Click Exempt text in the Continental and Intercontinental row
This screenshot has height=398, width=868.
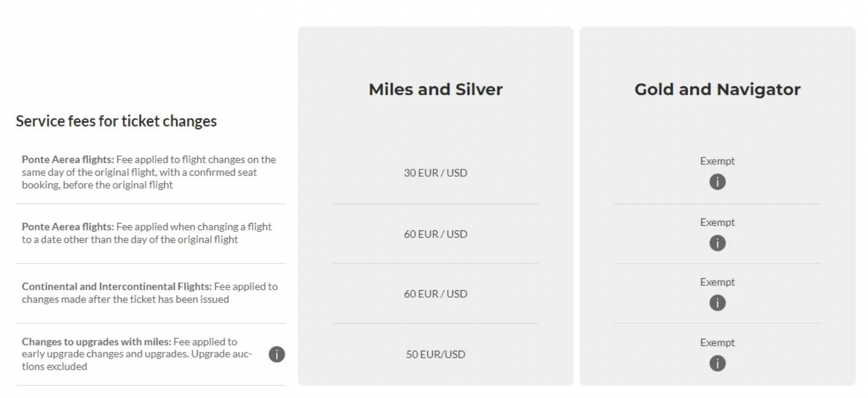(717, 282)
